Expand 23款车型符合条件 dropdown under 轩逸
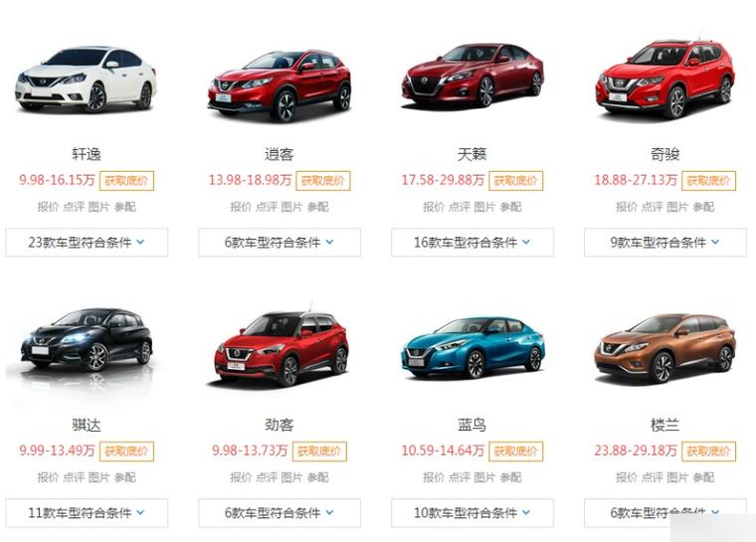 point(87,242)
